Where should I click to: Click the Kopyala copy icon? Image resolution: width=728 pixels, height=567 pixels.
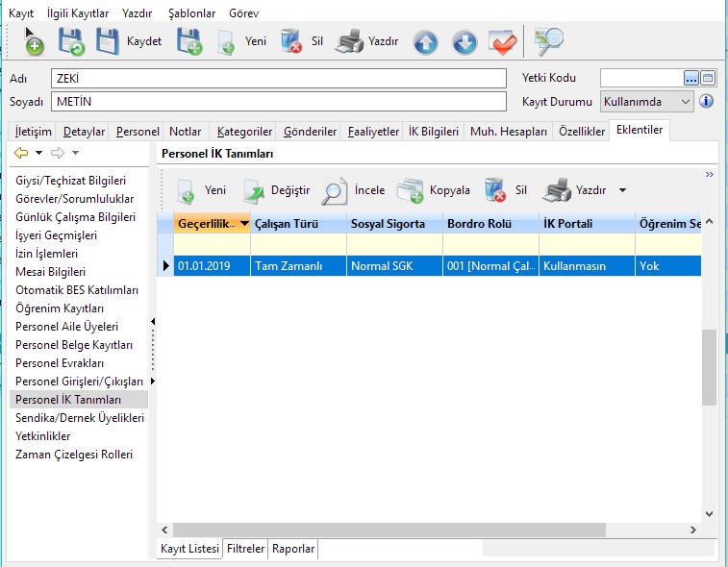pyautogui.click(x=411, y=190)
